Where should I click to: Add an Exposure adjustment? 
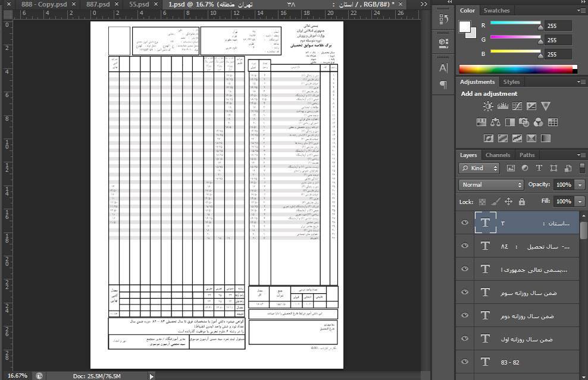pyautogui.click(x=531, y=106)
